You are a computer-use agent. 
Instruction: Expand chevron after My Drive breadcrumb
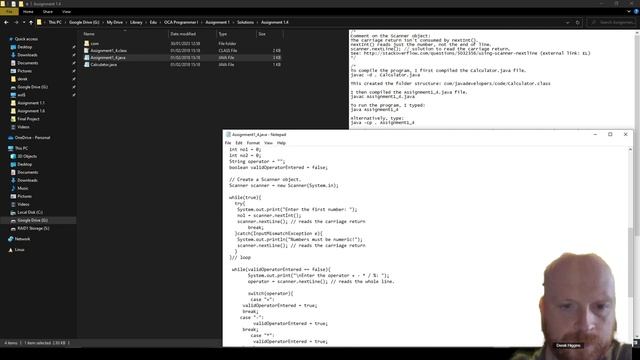126,22
